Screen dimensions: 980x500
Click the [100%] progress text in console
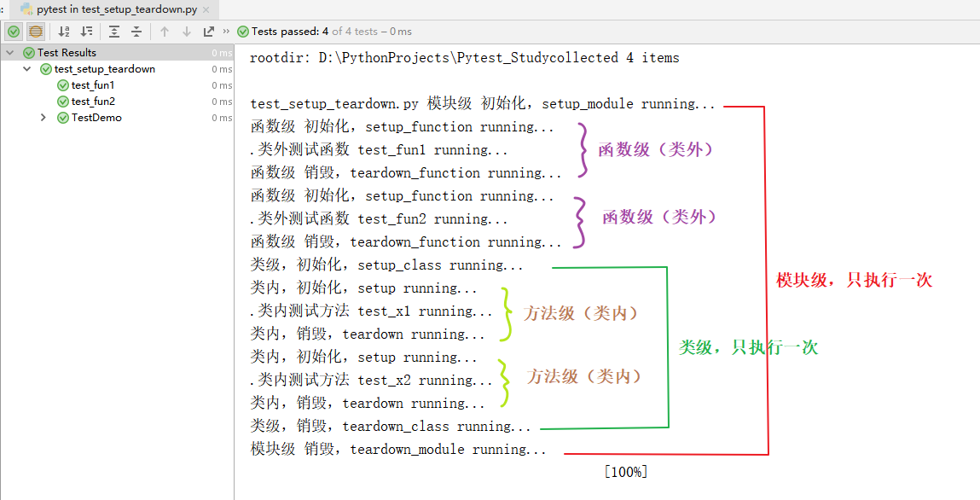coord(626,472)
